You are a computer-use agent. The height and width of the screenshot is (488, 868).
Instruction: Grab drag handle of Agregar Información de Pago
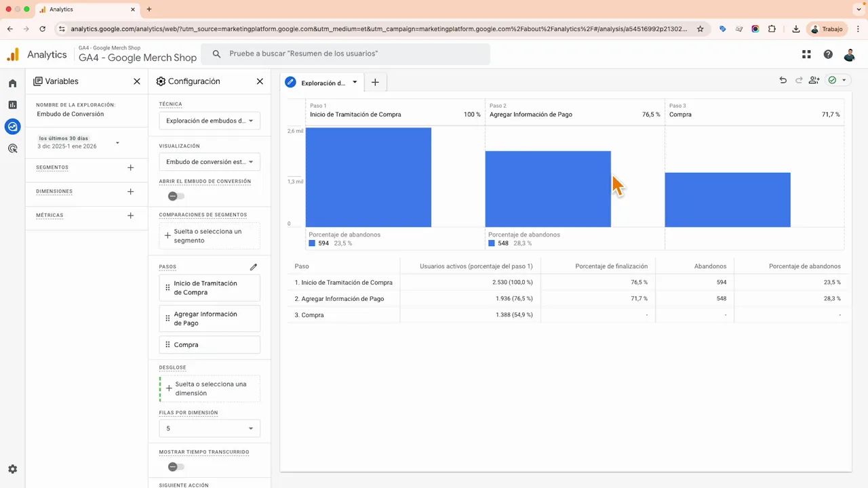point(167,319)
